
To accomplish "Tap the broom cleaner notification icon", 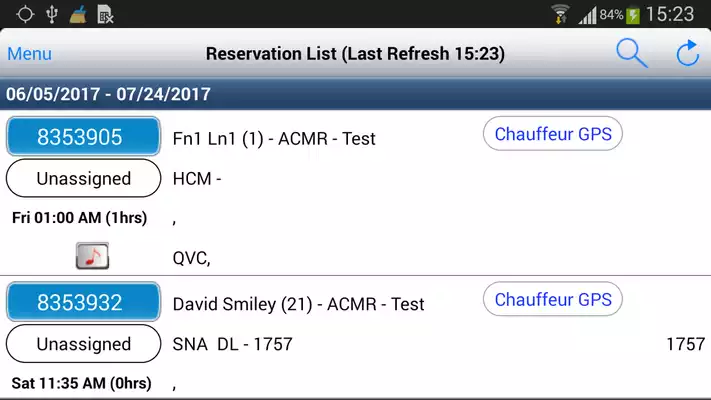I will [x=78, y=14].
